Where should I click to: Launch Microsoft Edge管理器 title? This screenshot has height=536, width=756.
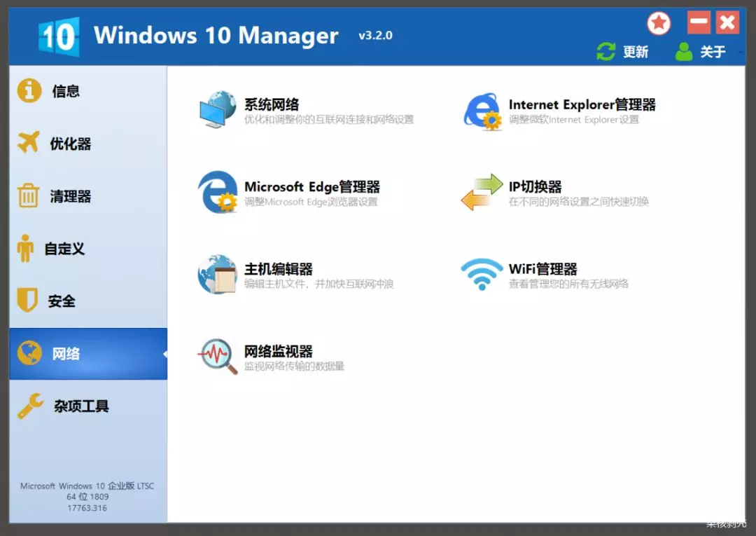point(312,186)
